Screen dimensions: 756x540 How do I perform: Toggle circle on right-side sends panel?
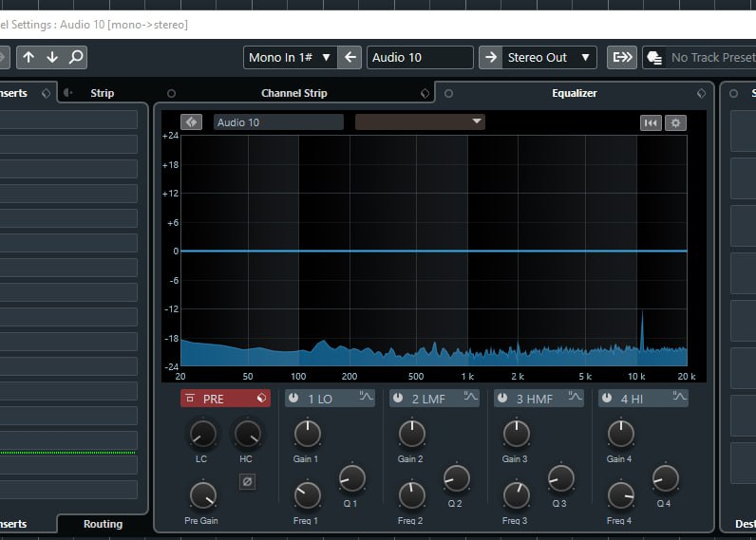(733, 93)
